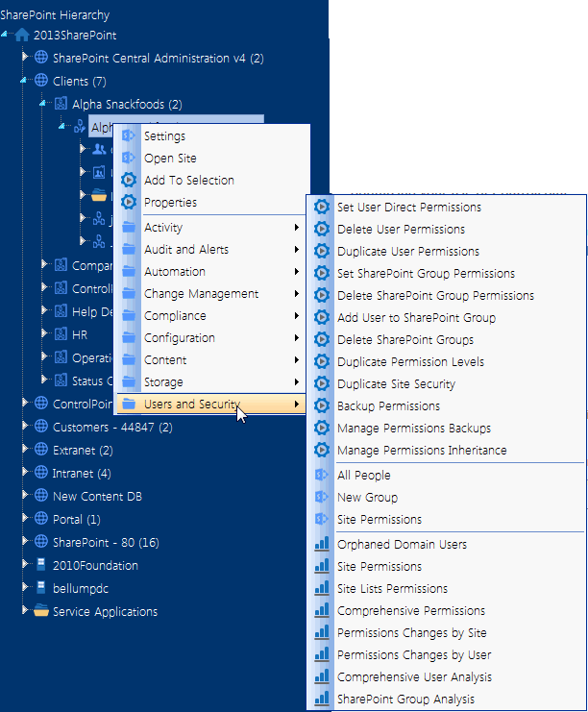Screen dimensions: 588x712
Task: Click the gear icon for Delete User Permissions
Action: click(x=322, y=229)
